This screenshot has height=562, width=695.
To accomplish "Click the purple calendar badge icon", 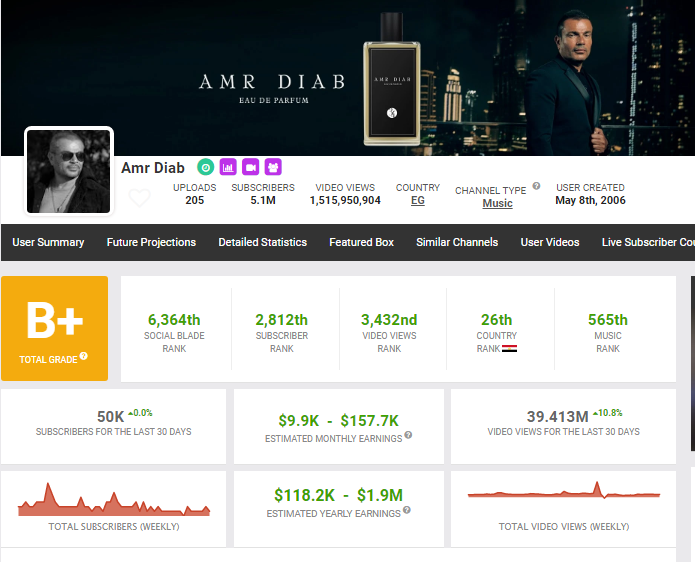I will [x=273, y=167].
